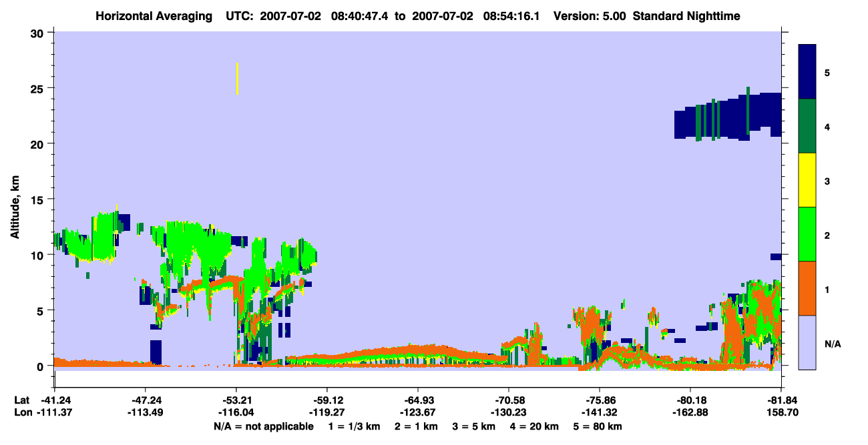Click longitude value -111.37
Image resolution: width=868 pixels, height=445 pixels.
point(54,412)
